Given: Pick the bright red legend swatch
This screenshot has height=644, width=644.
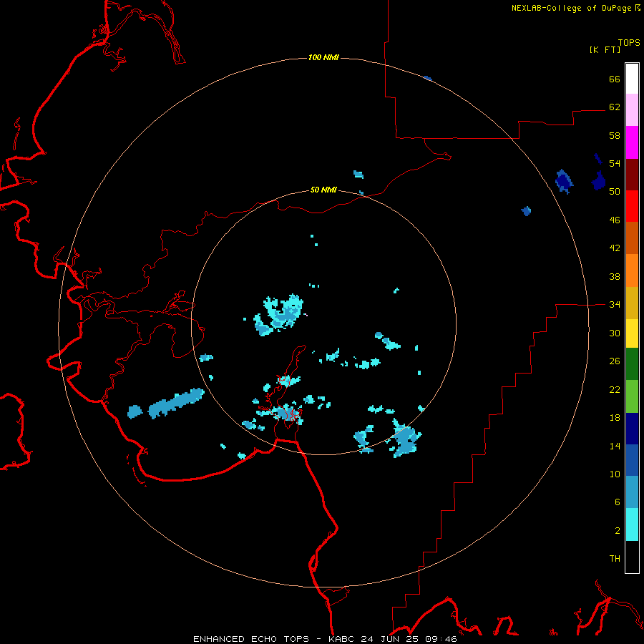Looking at the screenshot, I should click(632, 206).
